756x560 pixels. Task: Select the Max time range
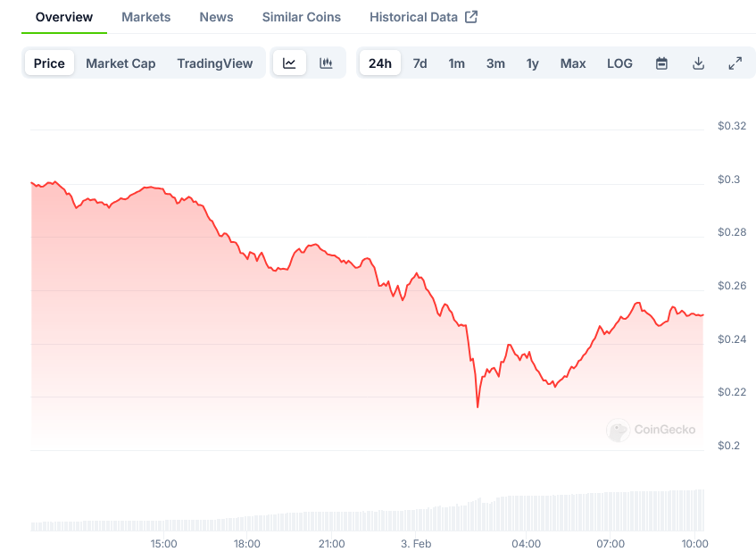573,63
